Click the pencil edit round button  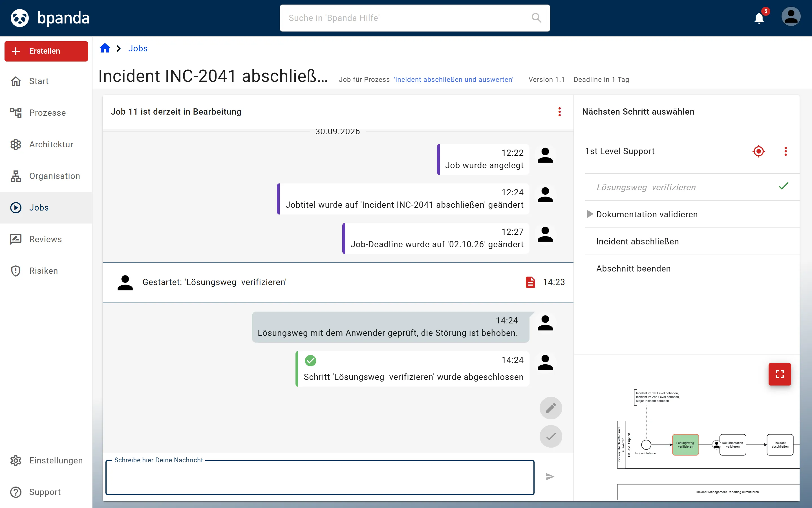(551, 408)
